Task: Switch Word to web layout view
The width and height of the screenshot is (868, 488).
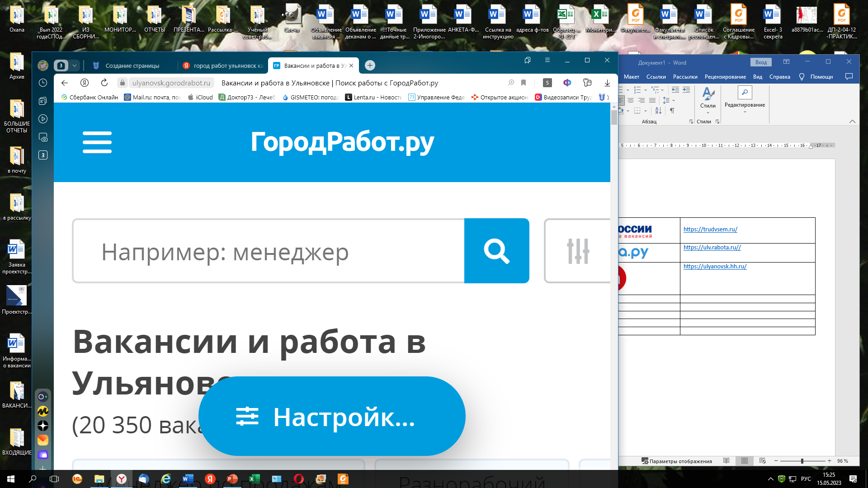Action: [763, 461]
